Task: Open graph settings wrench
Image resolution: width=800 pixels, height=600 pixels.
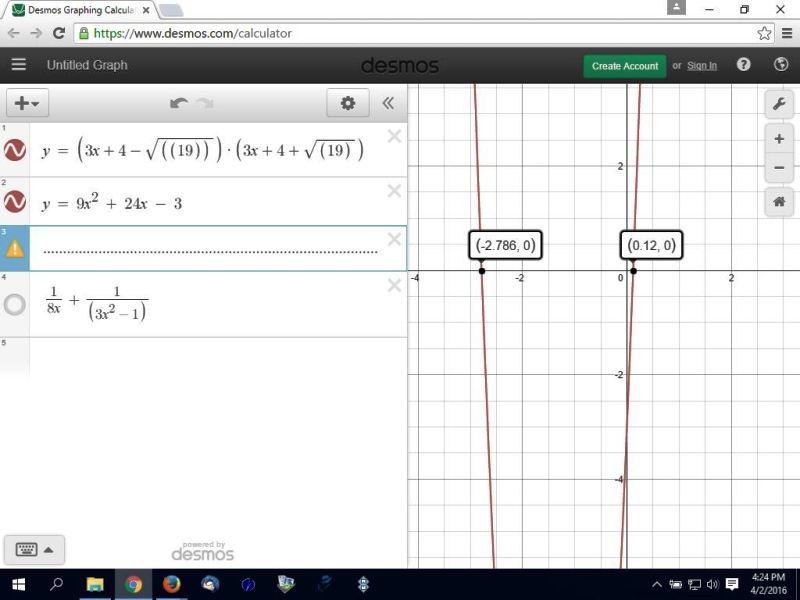Action: coord(779,104)
